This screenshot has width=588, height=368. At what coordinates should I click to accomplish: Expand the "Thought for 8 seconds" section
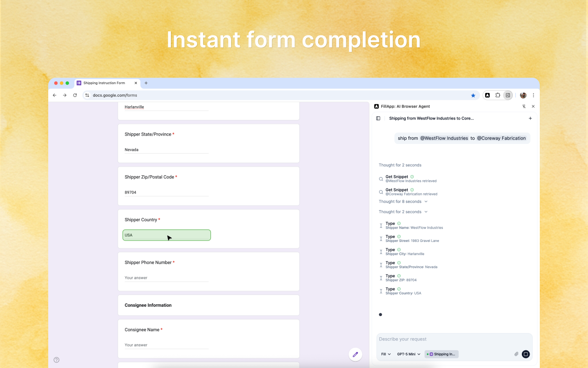[x=403, y=201]
